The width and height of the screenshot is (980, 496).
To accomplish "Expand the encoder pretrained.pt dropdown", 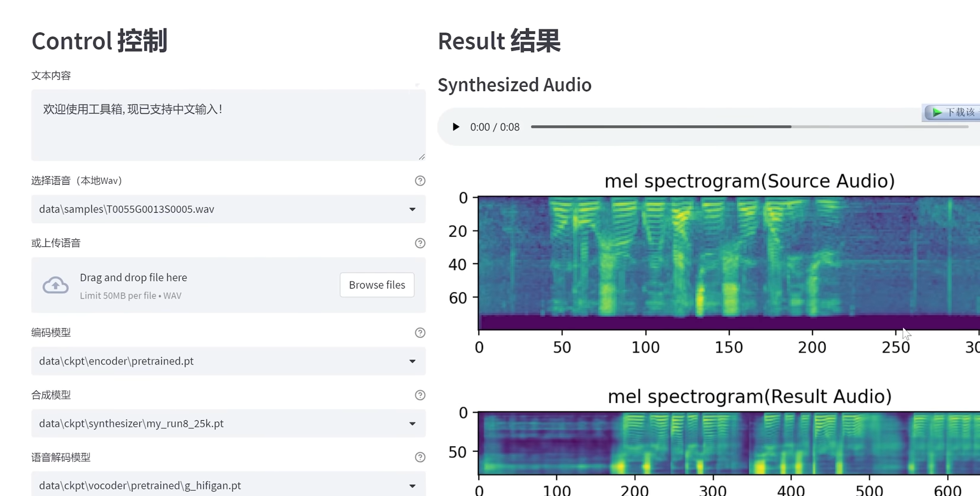I will tap(228, 361).
